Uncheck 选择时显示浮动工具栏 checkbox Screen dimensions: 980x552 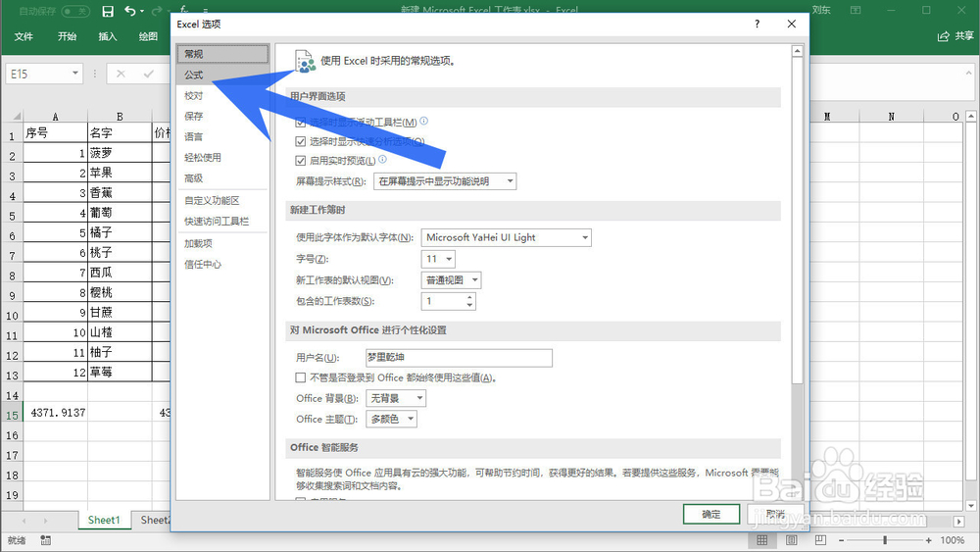coord(301,122)
